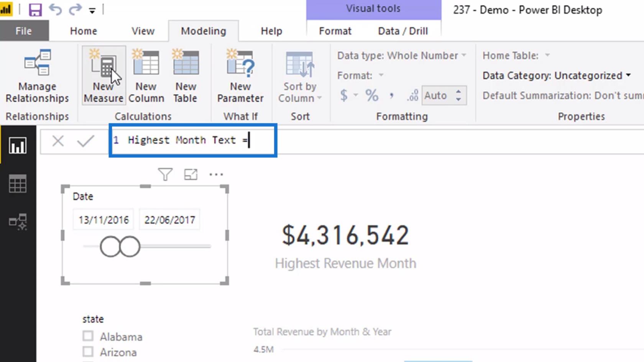Undo the last action
This screenshot has height=362, width=644.
[x=55, y=10]
